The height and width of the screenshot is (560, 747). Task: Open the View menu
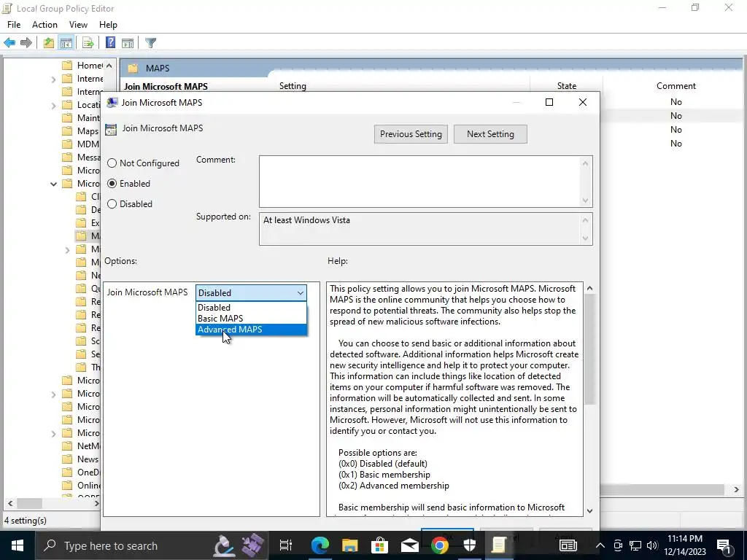click(78, 25)
